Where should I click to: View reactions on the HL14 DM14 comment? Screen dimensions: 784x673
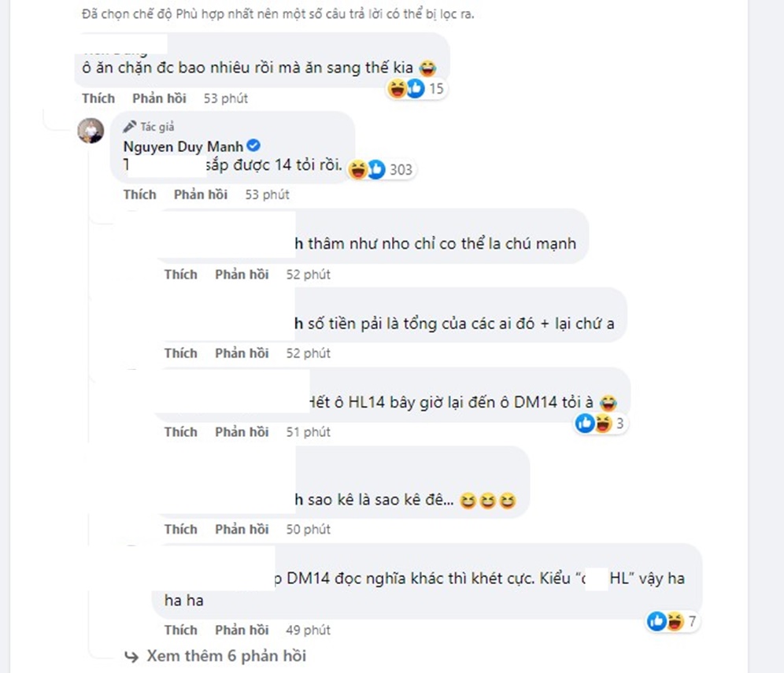(x=600, y=423)
